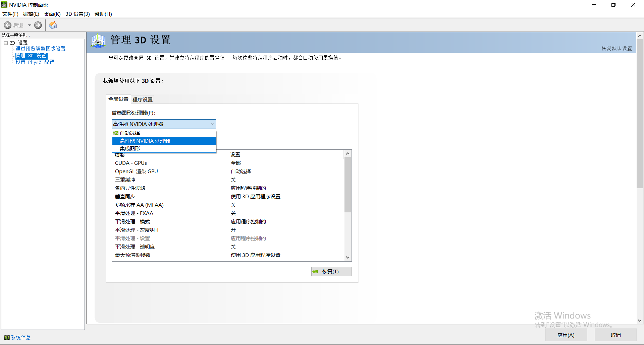Image resolution: width=644 pixels, height=345 pixels.
Task: Click the system information icon at bottom left
Action: (7, 337)
